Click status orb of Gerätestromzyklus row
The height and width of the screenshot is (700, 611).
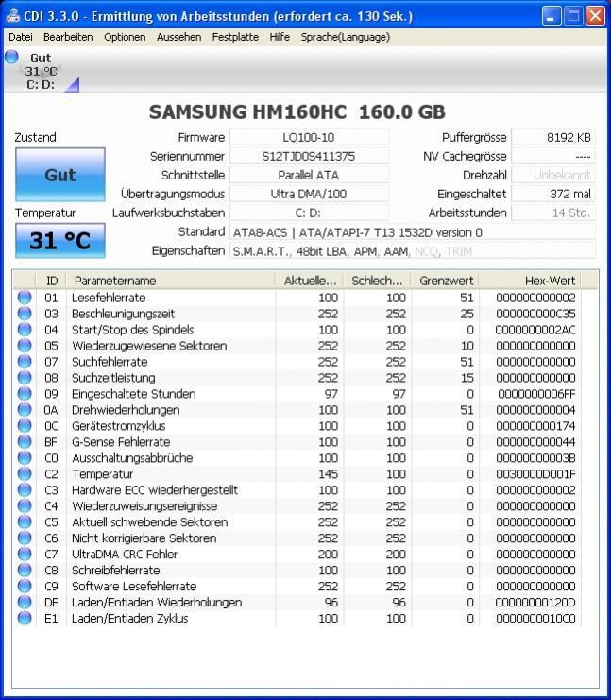tap(25, 426)
